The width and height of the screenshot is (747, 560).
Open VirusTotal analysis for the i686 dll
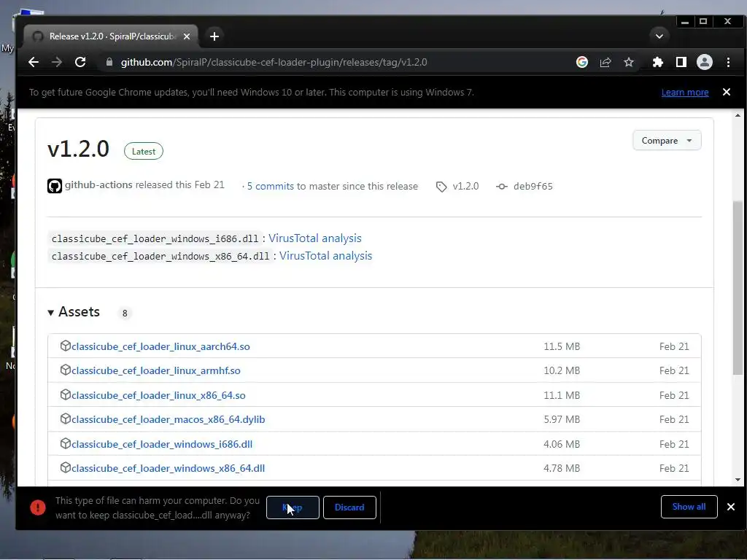[315, 238]
